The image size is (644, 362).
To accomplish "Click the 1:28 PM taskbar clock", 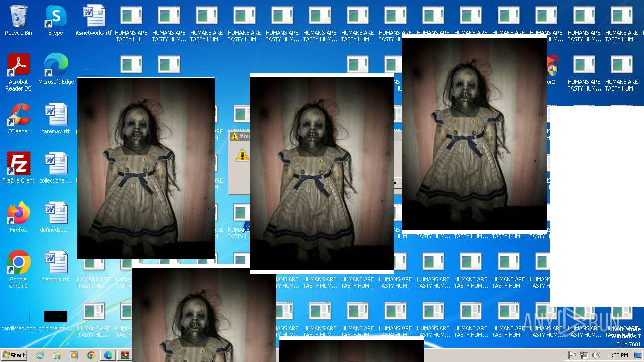I will (618, 355).
